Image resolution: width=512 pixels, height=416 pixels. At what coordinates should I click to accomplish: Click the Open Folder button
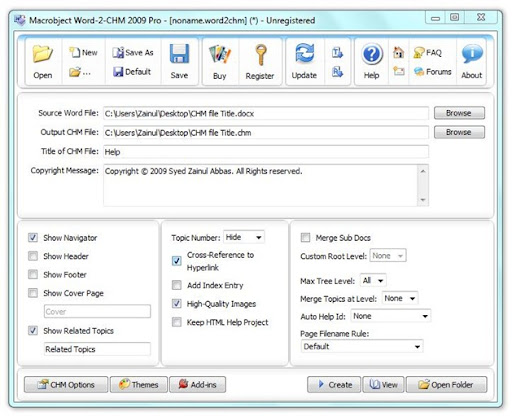447,385
